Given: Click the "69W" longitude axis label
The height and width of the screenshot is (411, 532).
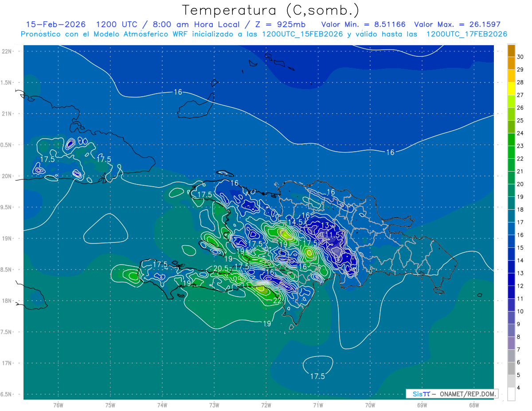Looking at the screenshot, I should tap(422, 405).
